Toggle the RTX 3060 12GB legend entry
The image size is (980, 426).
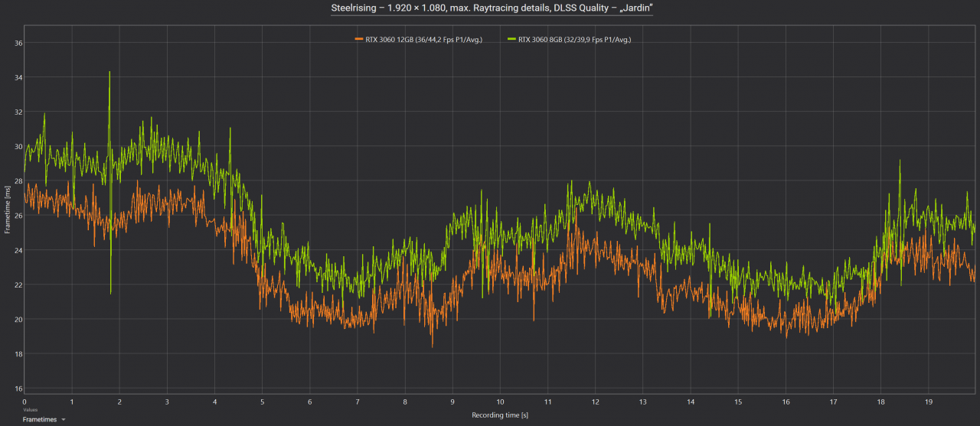(x=419, y=38)
